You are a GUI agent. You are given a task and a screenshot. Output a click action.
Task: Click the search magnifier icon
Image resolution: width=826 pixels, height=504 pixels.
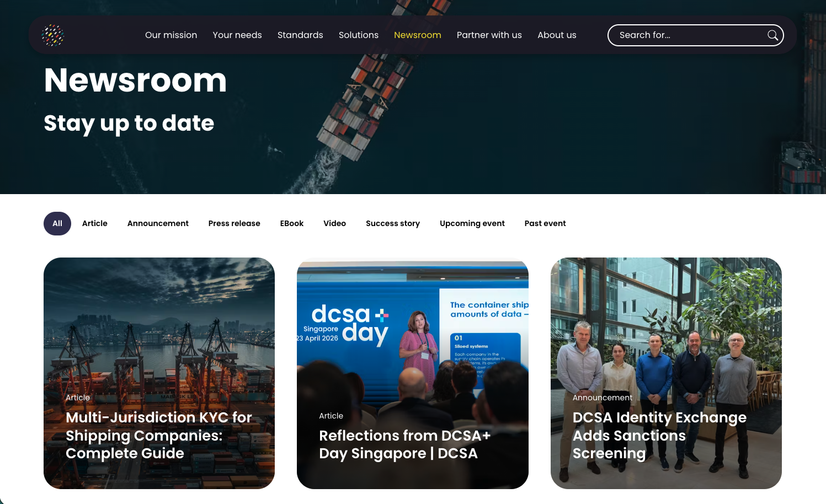772,35
